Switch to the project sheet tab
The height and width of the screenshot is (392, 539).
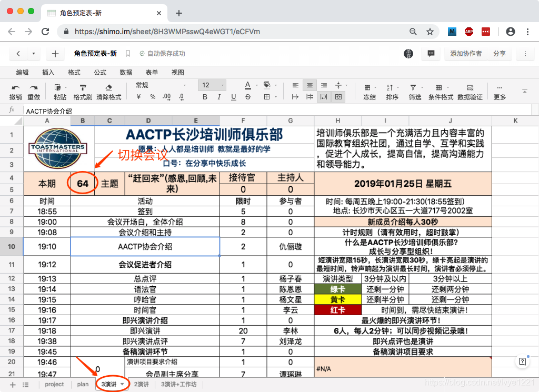tap(54, 385)
